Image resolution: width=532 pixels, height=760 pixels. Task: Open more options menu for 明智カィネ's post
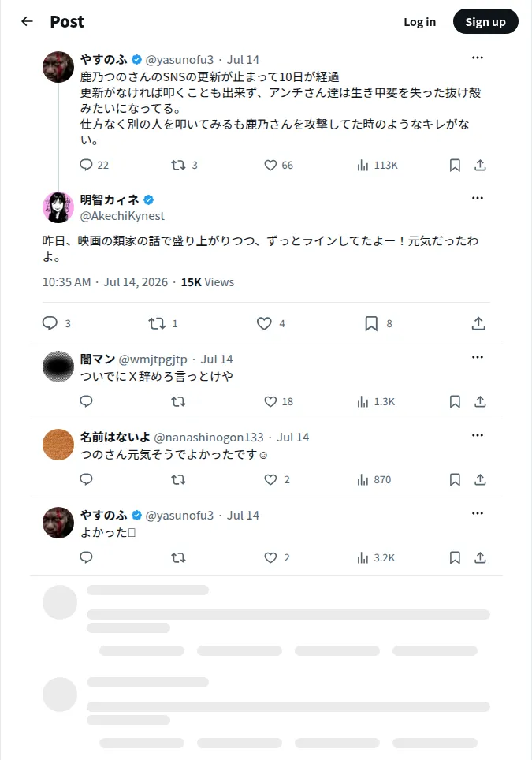(x=478, y=198)
